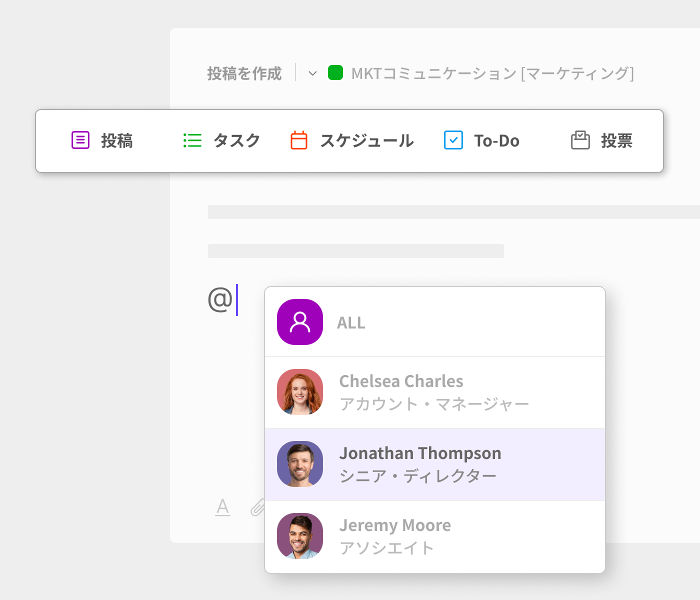Click the purple ALL members icon

pos(300,322)
